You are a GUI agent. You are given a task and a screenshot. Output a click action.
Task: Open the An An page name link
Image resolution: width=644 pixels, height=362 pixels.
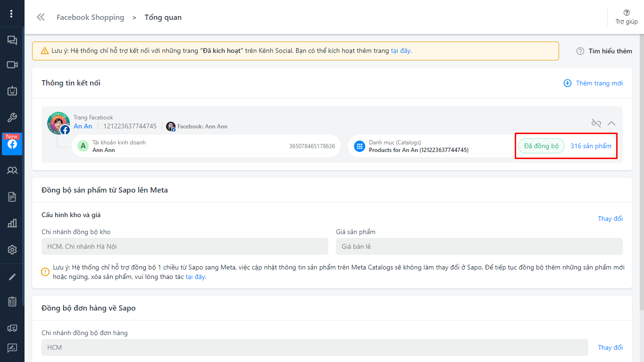pyautogui.click(x=83, y=126)
